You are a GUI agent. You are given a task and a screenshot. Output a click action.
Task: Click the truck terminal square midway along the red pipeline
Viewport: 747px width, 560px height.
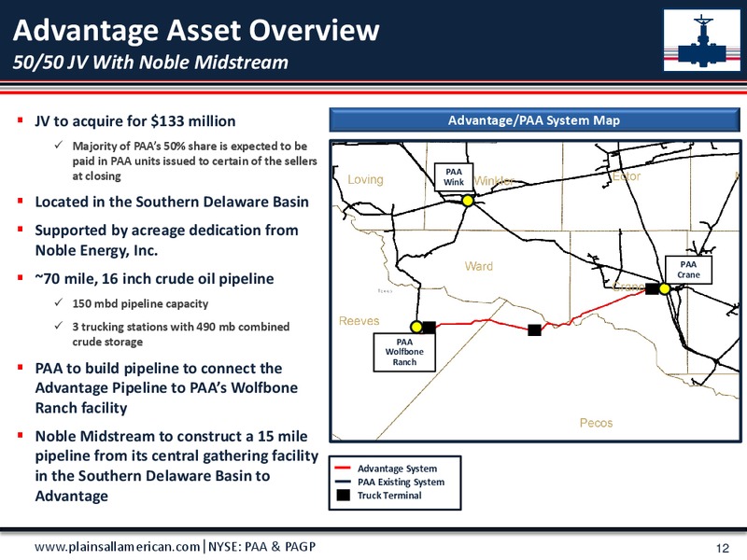click(534, 329)
